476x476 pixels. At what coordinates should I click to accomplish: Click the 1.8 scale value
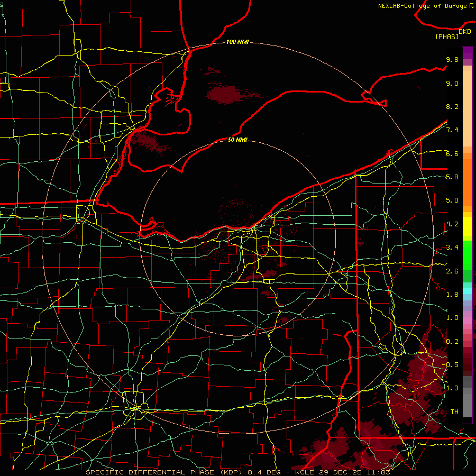tap(452, 295)
